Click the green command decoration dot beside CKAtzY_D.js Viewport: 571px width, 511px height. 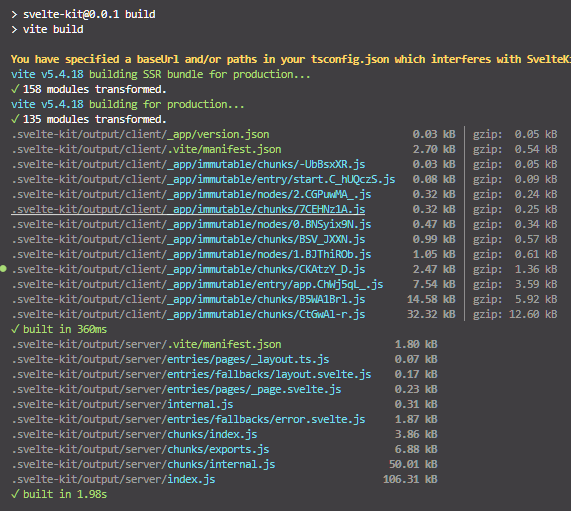pyautogui.click(x=3, y=269)
